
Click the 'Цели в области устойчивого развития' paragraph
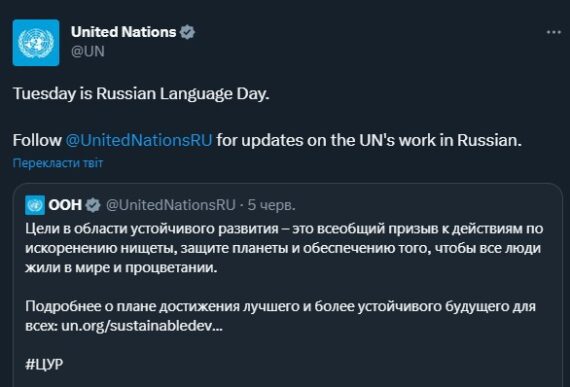(x=284, y=248)
